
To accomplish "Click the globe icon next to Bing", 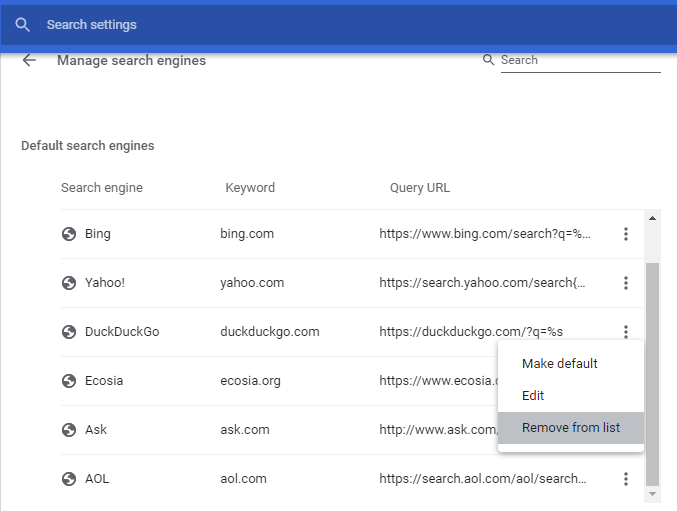I will point(69,234).
